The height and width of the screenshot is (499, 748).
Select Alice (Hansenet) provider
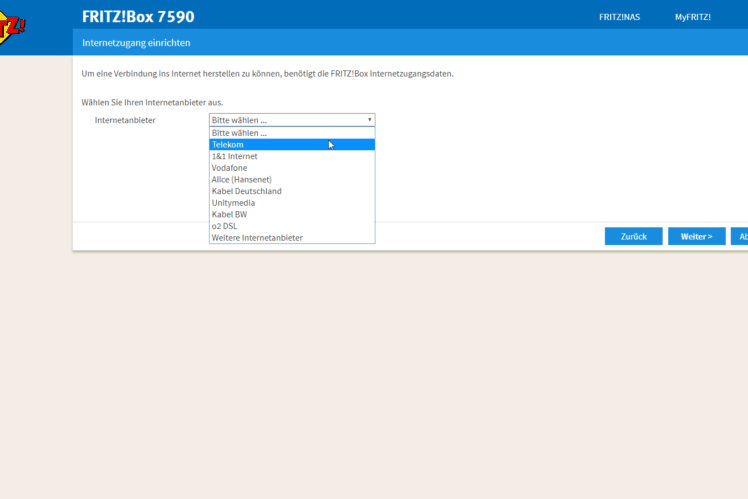coord(292,179)
